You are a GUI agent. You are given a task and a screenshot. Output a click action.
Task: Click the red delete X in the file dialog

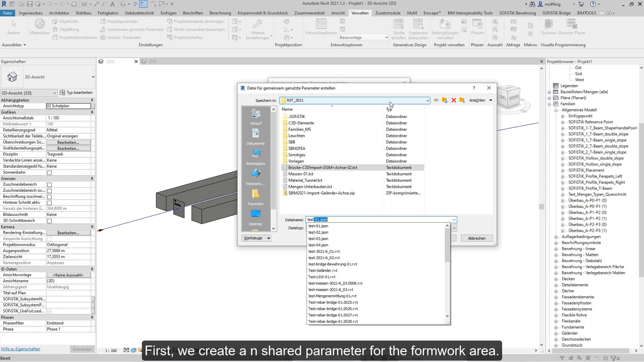click(x=454, y=100)
